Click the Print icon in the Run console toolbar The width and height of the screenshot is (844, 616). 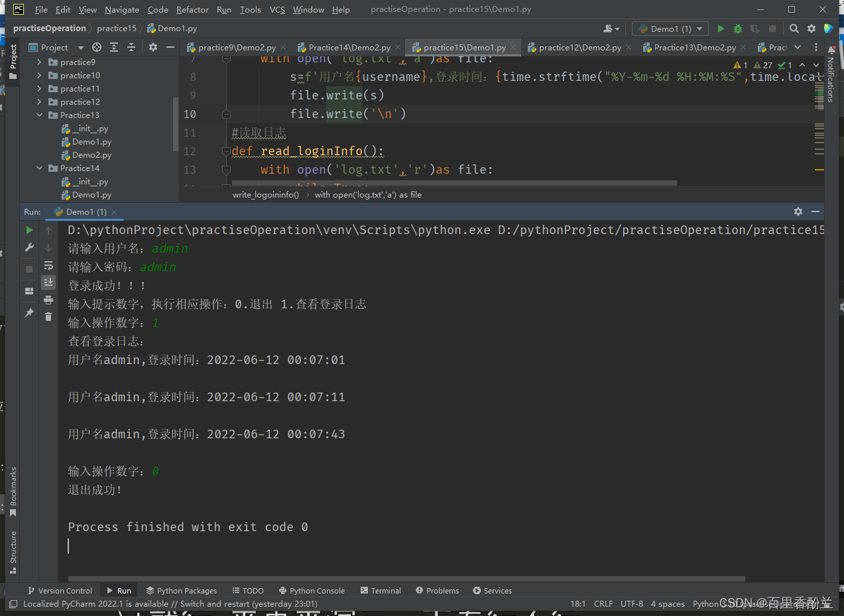[x=48, y=300]
